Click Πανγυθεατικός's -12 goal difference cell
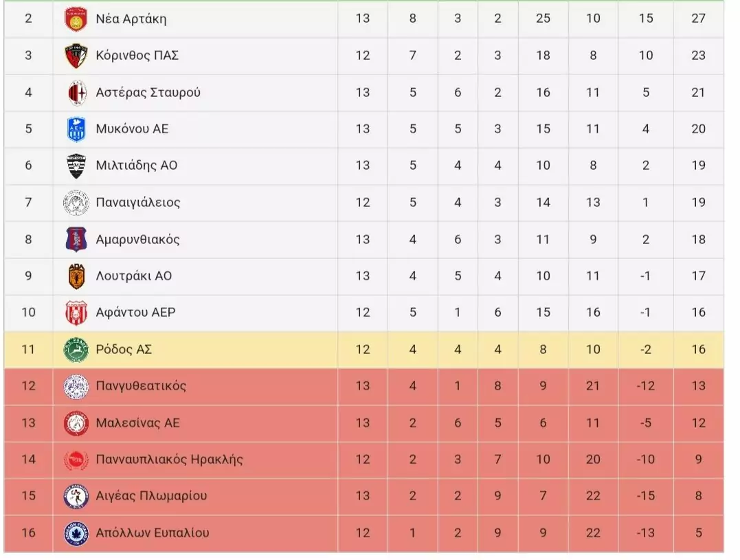 coord(645,386)
